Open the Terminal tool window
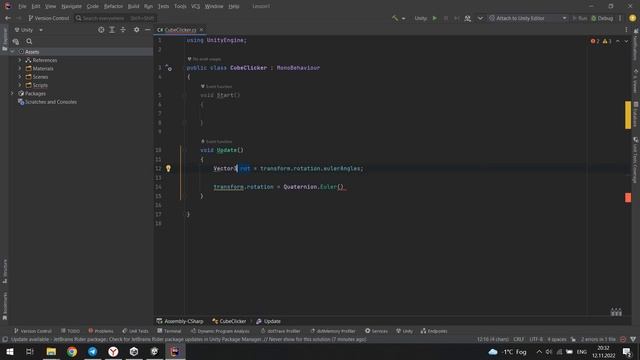Viewport: 640px width, 360px height. tap(169, 331)
